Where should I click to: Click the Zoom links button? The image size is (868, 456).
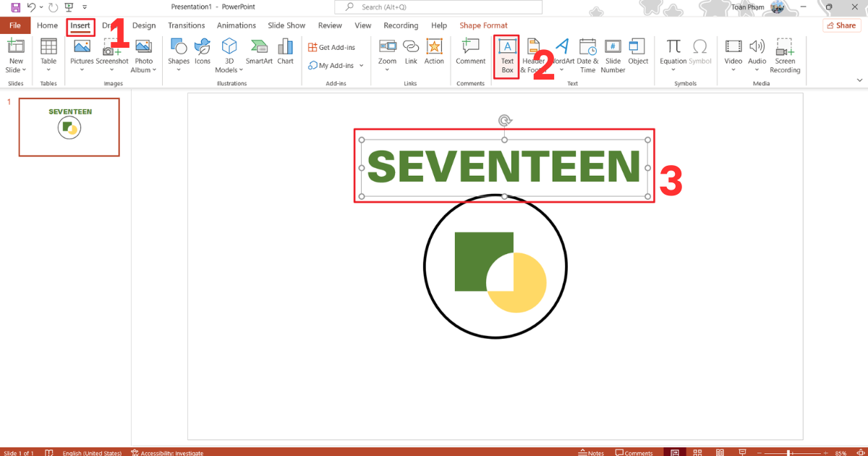tap(388, 55)
